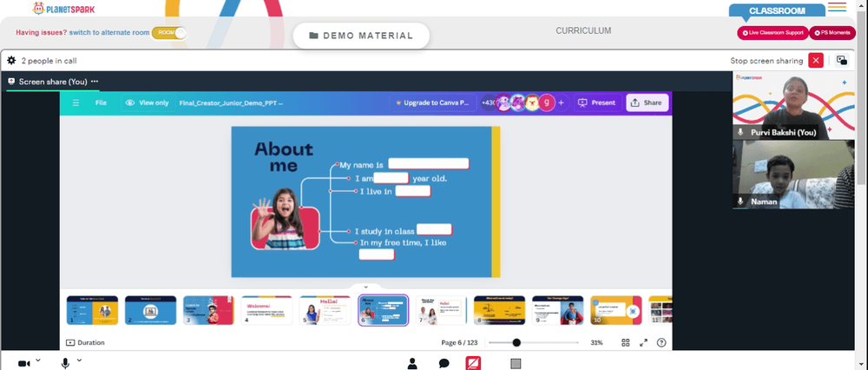
Task: Open the PlanetSpark hamburger menu
Action: (837, 7)
